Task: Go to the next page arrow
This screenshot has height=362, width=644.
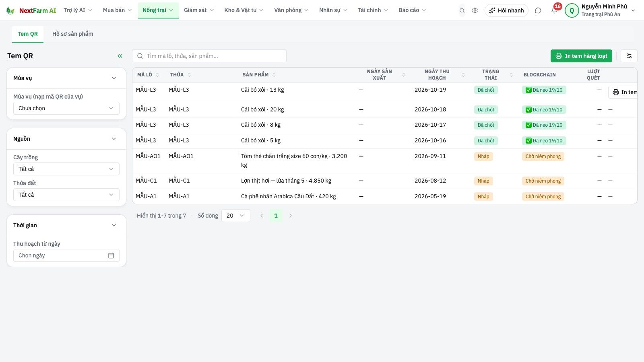Action: click(290, 216)
